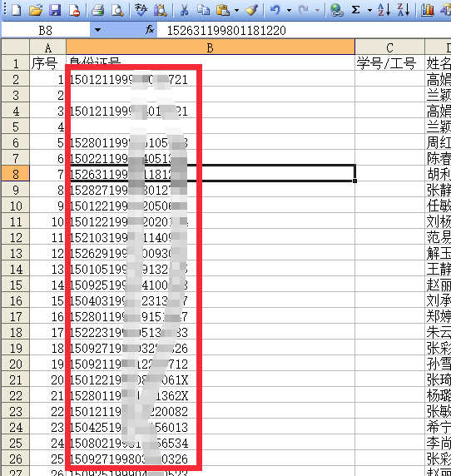Select row 24 header
451x476 pixels.
(16, 426)
